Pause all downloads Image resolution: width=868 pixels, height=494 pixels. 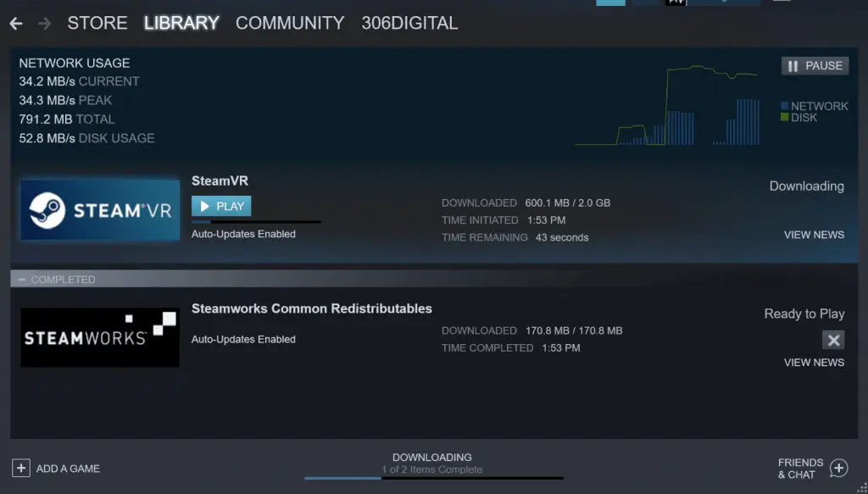[x=815, y=66]
